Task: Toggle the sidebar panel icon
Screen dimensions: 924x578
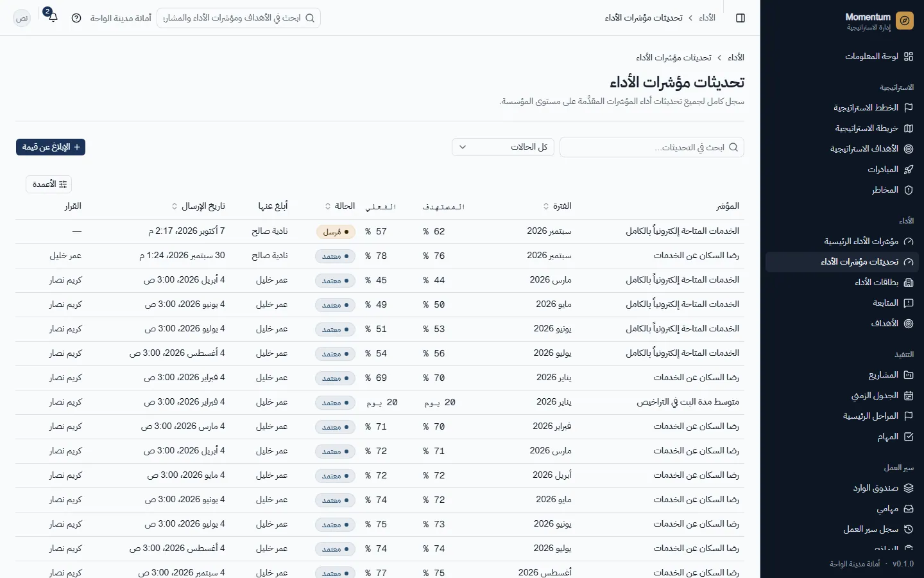Action: click(740, 18)
